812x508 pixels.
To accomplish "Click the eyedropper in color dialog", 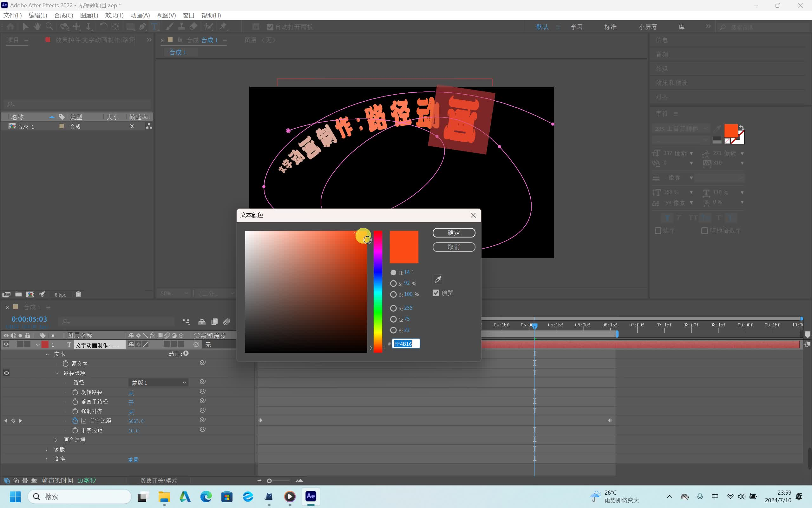I will pos(438,279).
